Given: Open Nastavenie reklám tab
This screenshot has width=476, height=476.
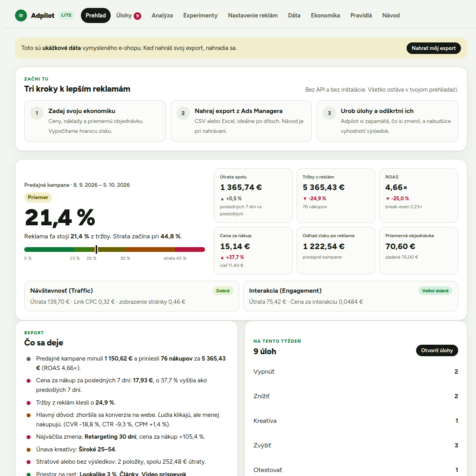Looking at the screenshot, I should [253, 15].
